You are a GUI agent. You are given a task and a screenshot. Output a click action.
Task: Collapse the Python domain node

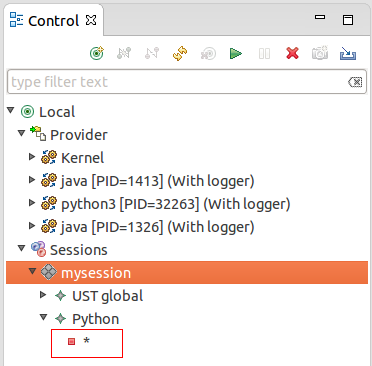tap(44, 317)
